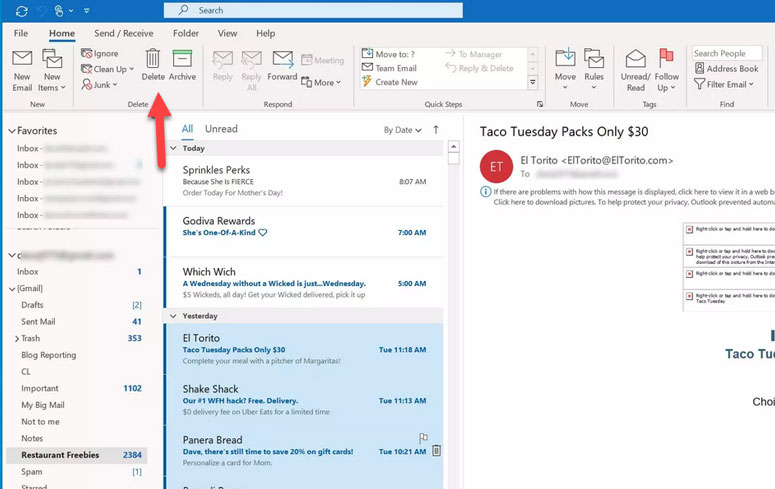775x489 pixels.
Task: Show Unread messages filter
Action: point(221,129)
